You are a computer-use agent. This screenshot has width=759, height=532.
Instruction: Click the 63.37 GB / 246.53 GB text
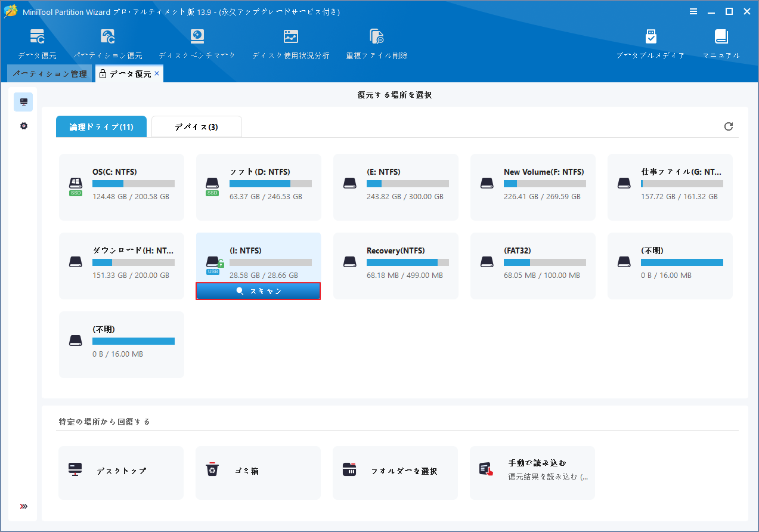click(266, 197)
